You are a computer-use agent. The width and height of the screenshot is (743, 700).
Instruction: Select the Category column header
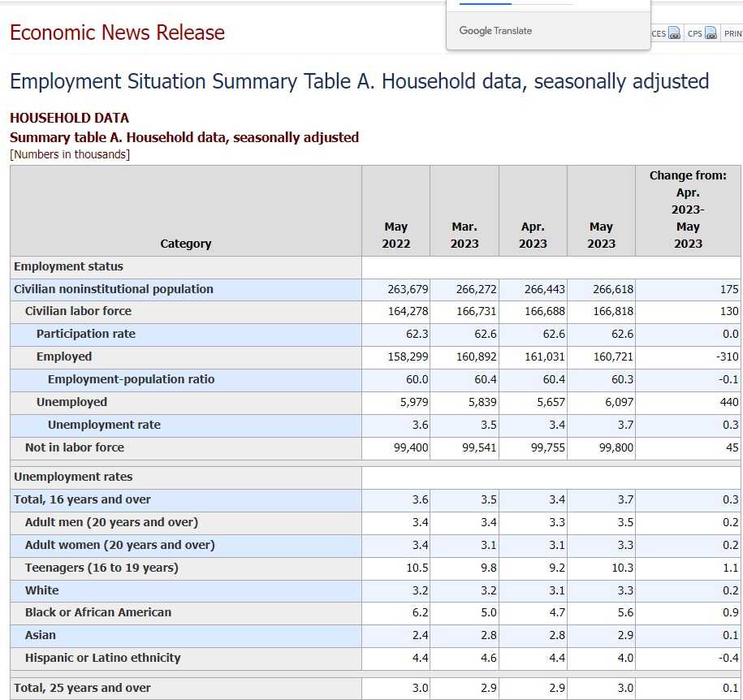point(185,244)
